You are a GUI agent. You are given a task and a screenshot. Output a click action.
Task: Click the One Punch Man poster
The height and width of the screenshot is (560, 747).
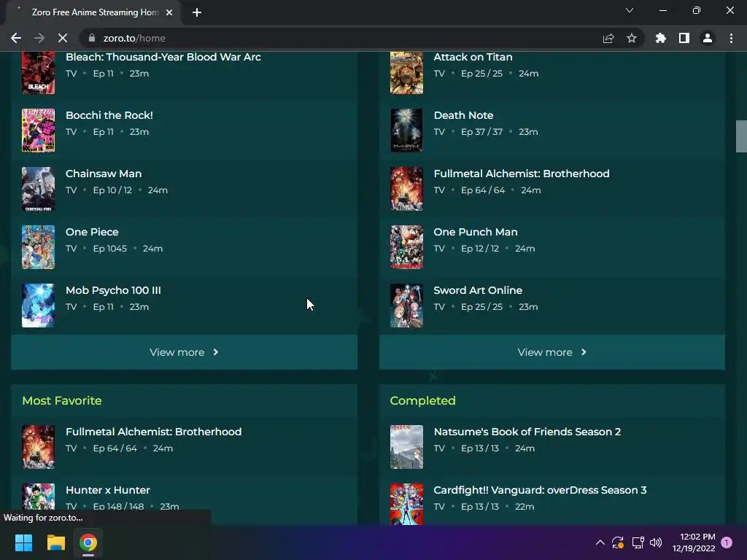point(406,247)
